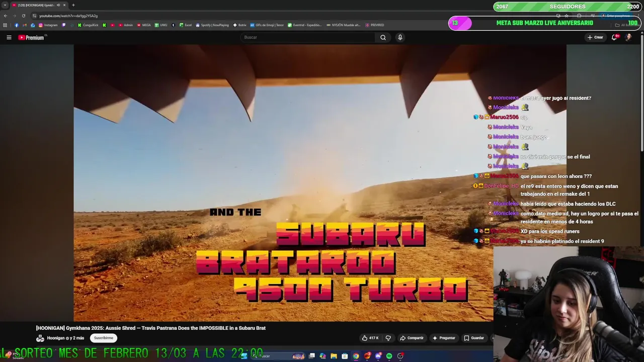Image resolution: width=644 pixels, height=362 pixels.
Task: Click the magnifier search button
Action: click(x=383, y=37)
